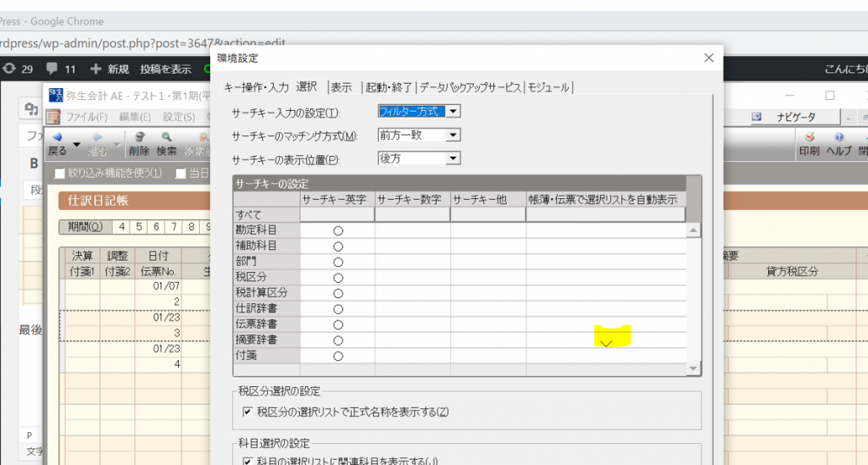The image size is (868, 465).
Task: Click the 摘要辞書 auto-display checkmark cell
Action: tap(606, 340)
